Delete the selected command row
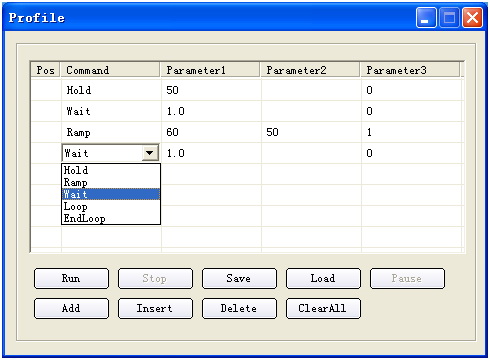Screen dimensions: 490x360 [x=239, y=308]
